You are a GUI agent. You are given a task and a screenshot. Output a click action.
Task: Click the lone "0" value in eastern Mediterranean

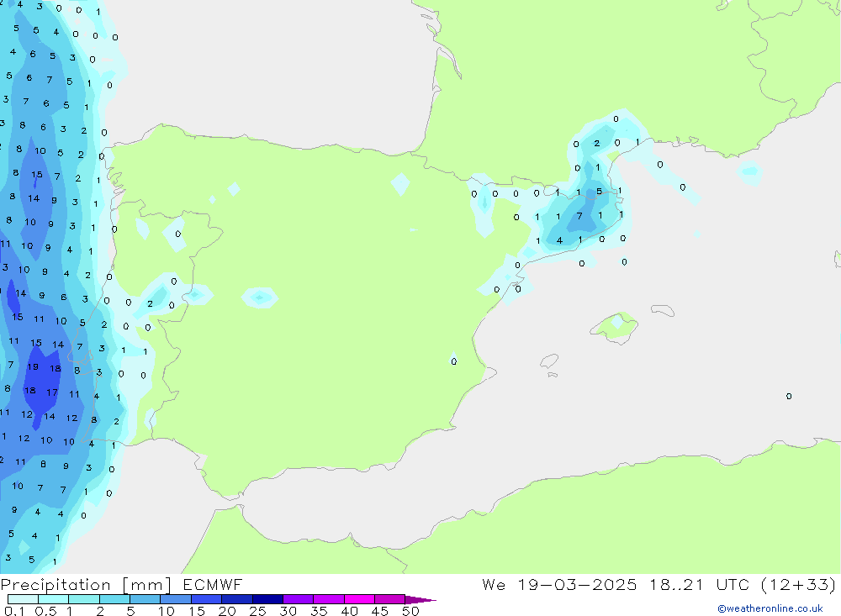[789, 396]
